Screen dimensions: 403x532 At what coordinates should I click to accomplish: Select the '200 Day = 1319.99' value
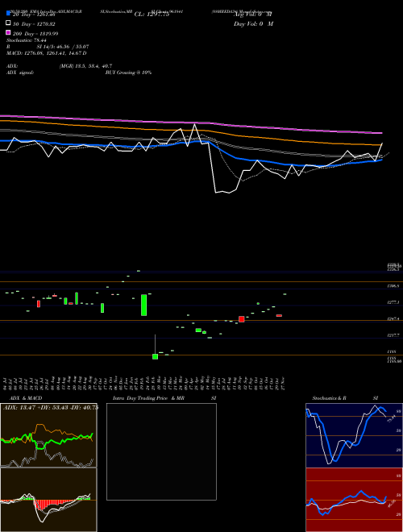pos(35,34)
